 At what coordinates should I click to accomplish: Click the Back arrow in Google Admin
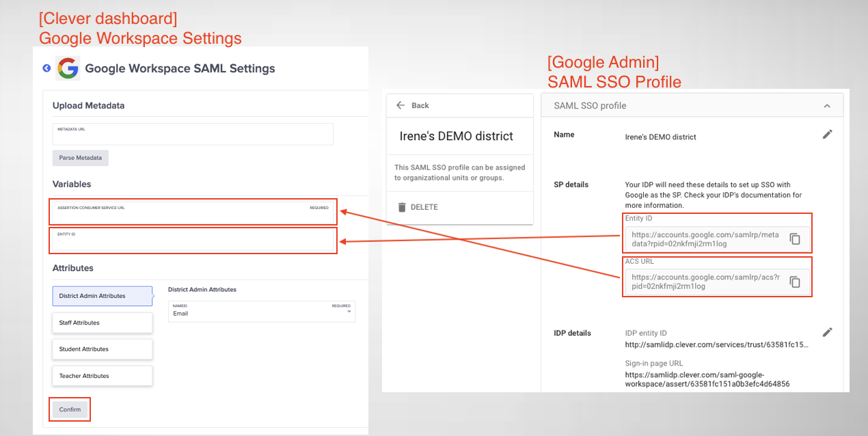(401, 105)
